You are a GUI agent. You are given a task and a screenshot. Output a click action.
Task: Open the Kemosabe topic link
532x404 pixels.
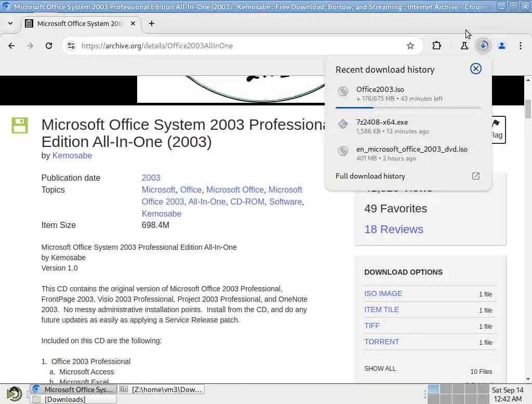click(x=162, y=214)
